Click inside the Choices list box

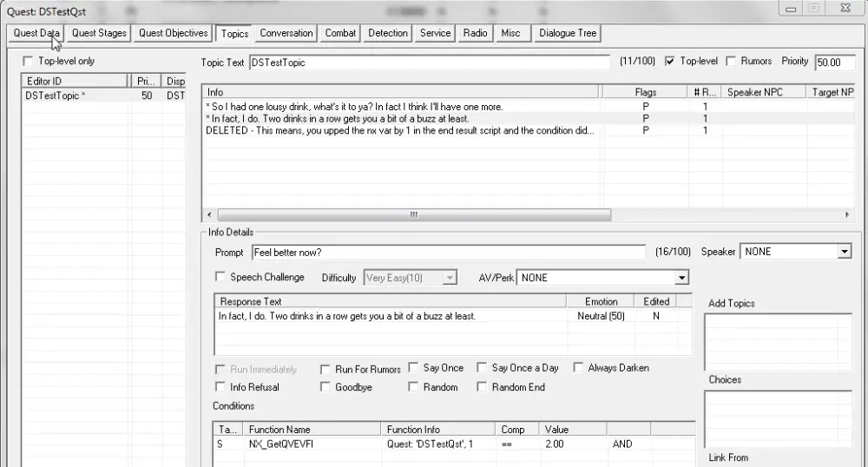click(778, 419)
